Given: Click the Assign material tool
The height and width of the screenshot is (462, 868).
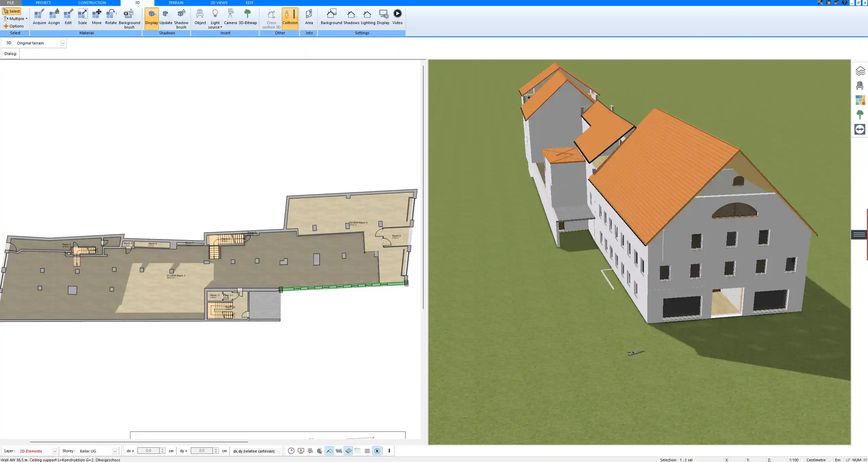Looking at the screenshot, I should 54,17.
